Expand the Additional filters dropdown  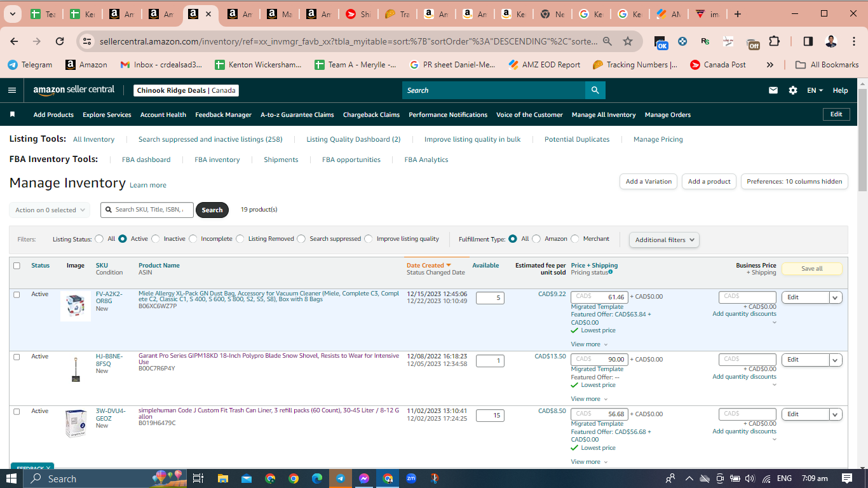pos(664,240)
